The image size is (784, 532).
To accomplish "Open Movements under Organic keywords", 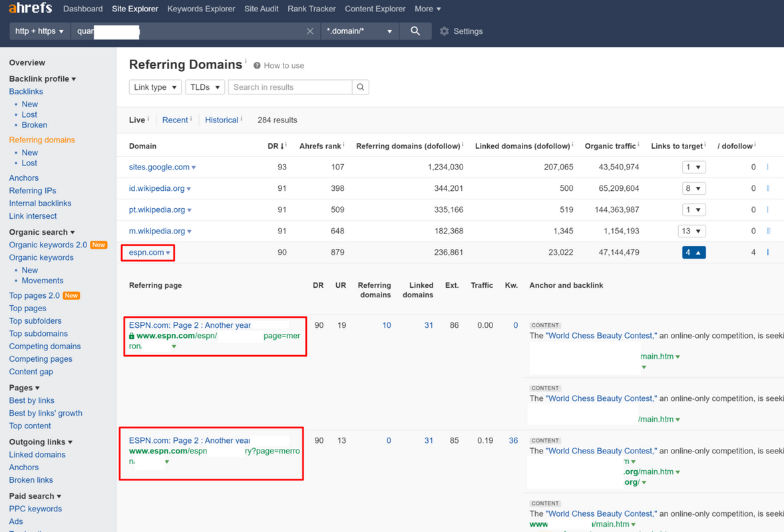I will click(x=43, y=281).
